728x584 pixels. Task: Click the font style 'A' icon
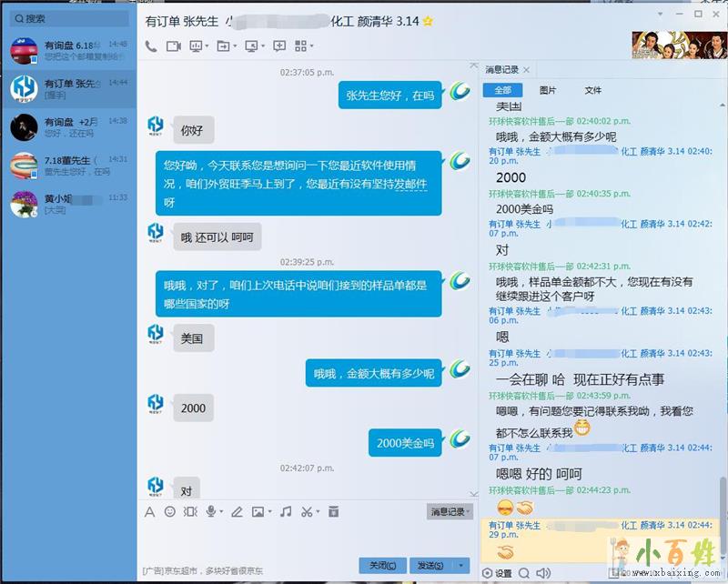coord(150,512)
